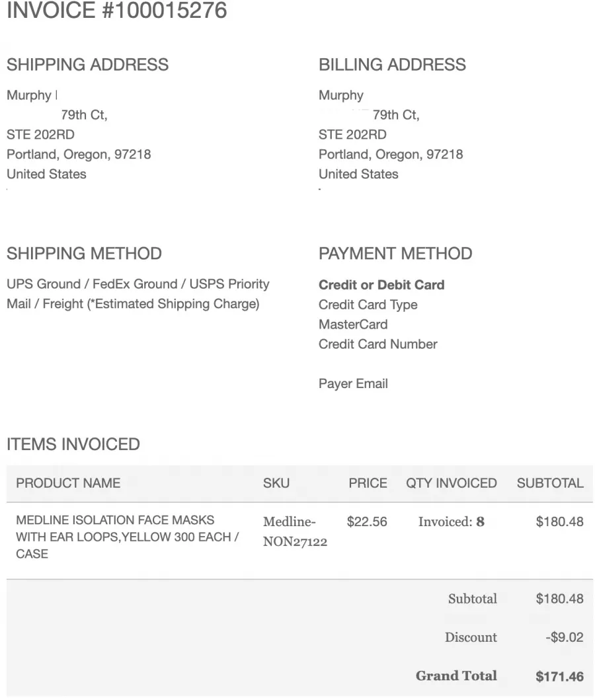Screen dimensions: 595x700
Task: Click the Invoiced: 8 quantity
Action: coord(451,522)
